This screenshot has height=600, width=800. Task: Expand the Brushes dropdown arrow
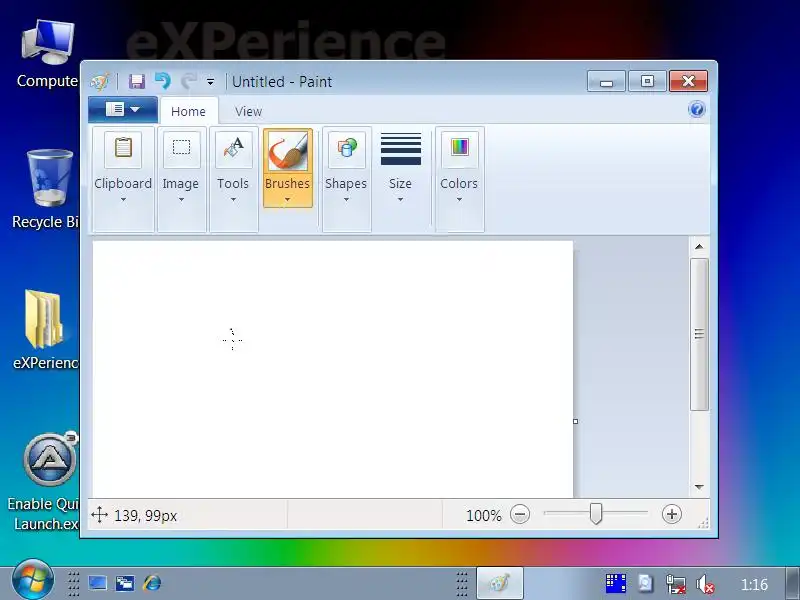point(287,199)
